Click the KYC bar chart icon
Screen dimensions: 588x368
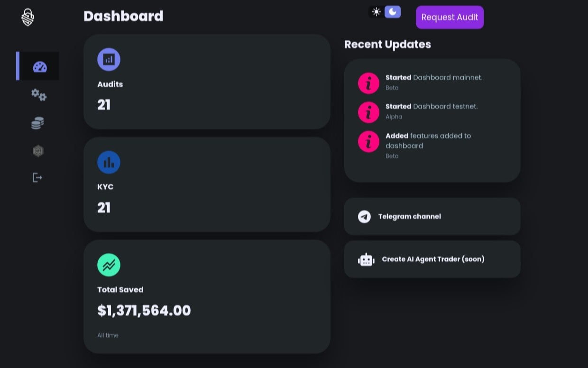pos(109,162)
